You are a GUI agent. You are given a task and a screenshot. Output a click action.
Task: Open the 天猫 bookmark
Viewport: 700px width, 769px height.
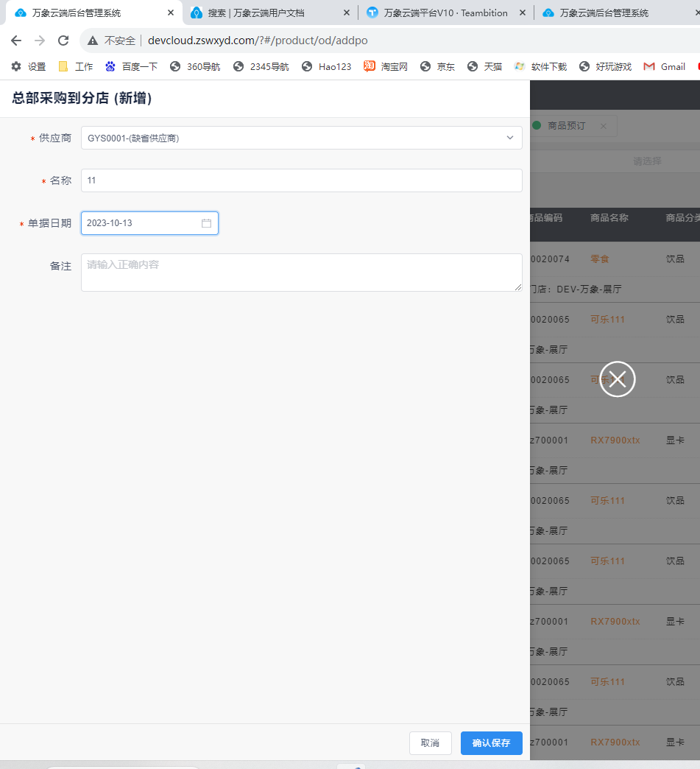[x=484, y=67]
